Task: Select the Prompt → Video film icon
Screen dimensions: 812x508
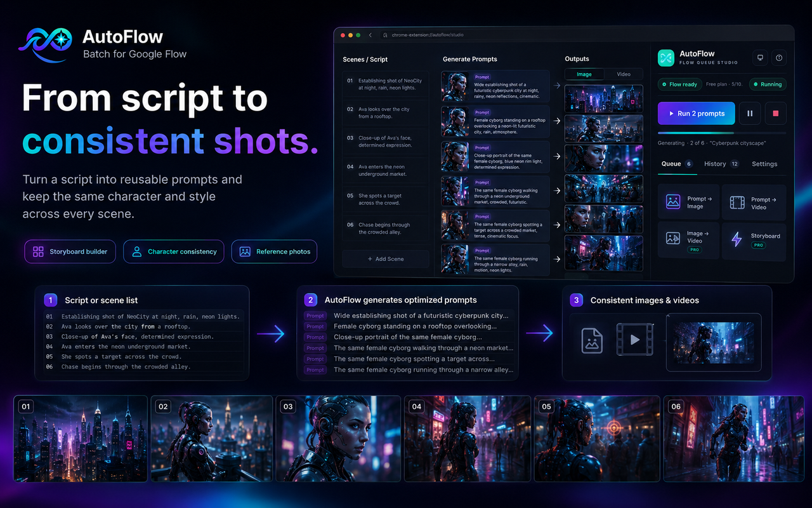Action: tap(737, 203)
